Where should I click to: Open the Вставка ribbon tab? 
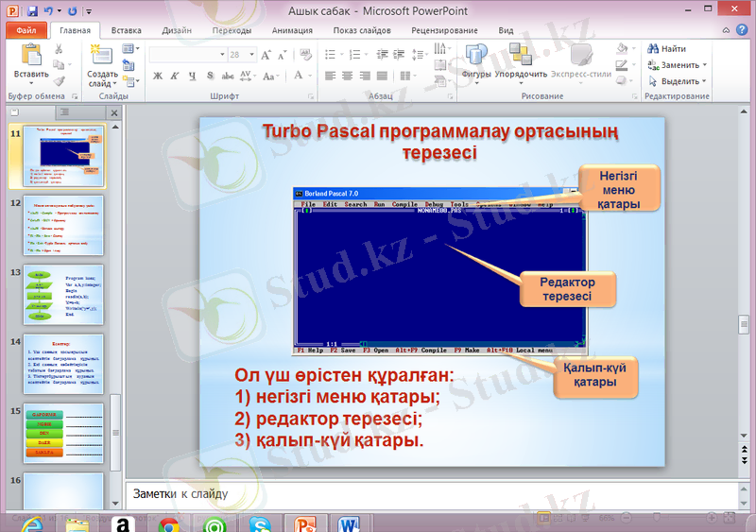coord(126,30)
